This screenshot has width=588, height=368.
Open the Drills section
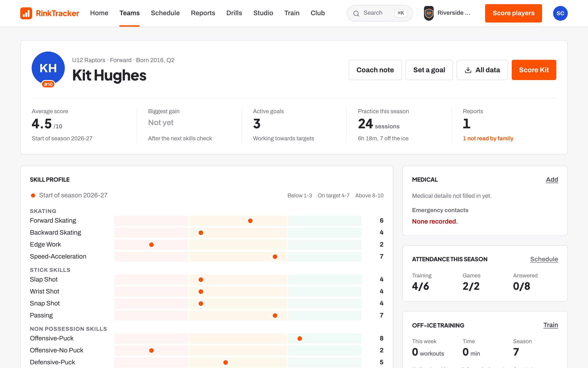234,13
